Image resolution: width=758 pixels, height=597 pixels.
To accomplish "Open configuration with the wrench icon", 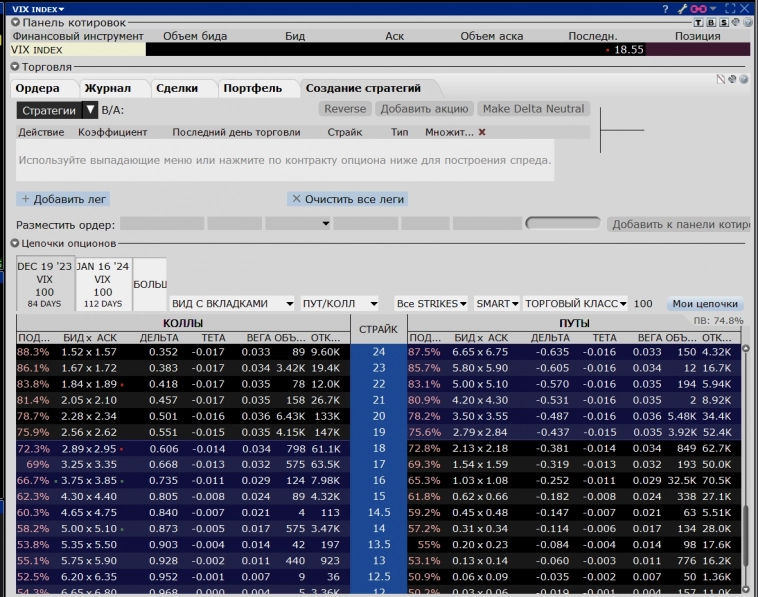I will click(681, 8).
